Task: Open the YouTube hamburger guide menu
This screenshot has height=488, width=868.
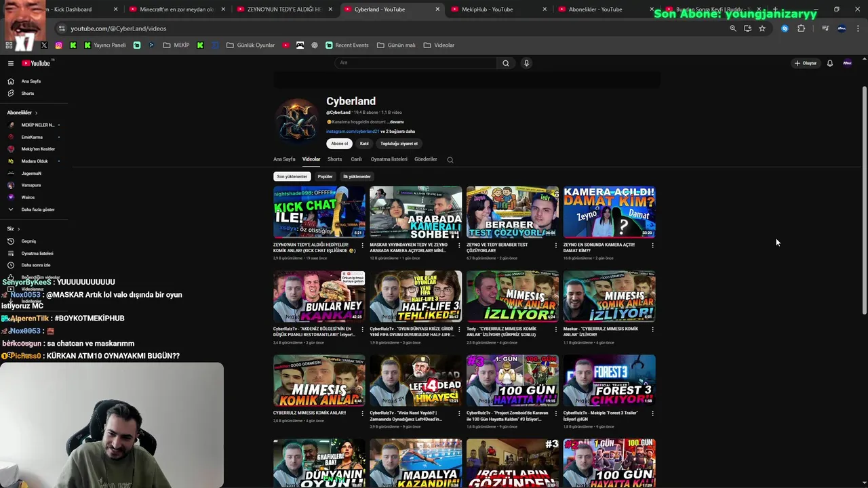Action: [x=11, y=63]
